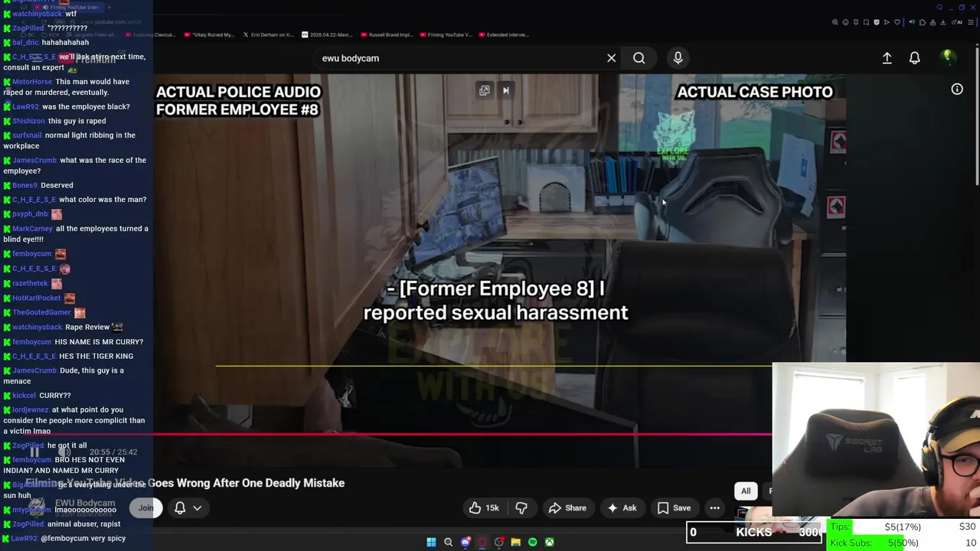Click chat user 'HotKarlPocket'
Screen dimensions: 980x551
(37, 298)
